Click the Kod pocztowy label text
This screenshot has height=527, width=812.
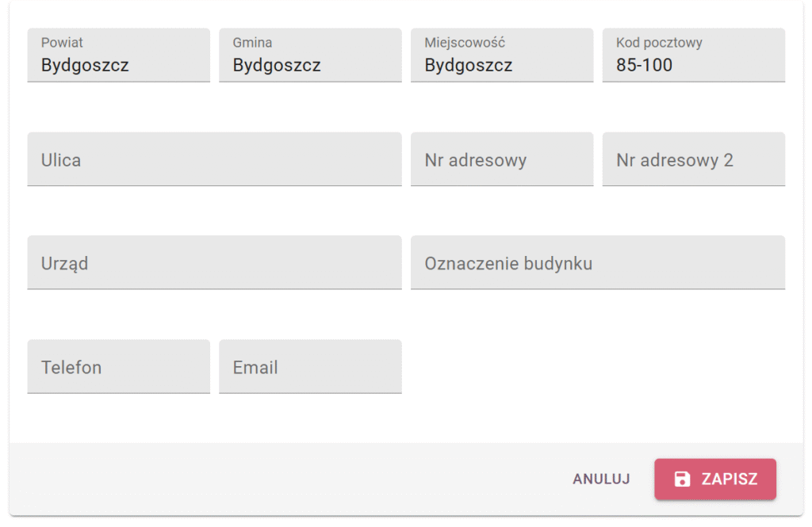click(659, 43)
